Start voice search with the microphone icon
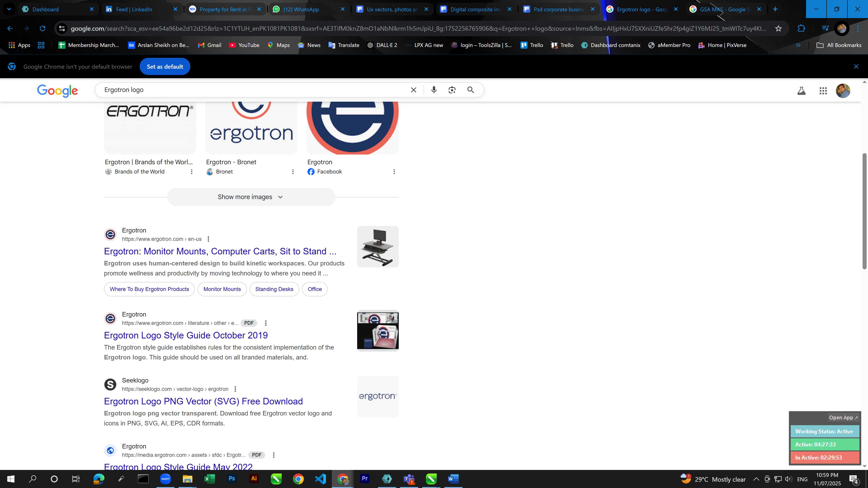Screen dimensions: 868x488 click(434, 90)
